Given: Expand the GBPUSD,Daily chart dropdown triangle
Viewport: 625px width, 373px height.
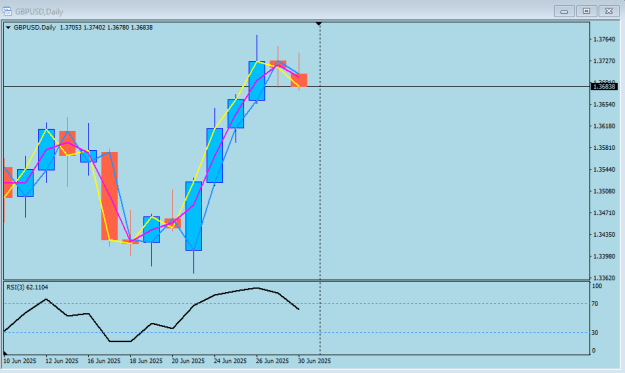Looking at the screenshot, I should click(8, 28).
